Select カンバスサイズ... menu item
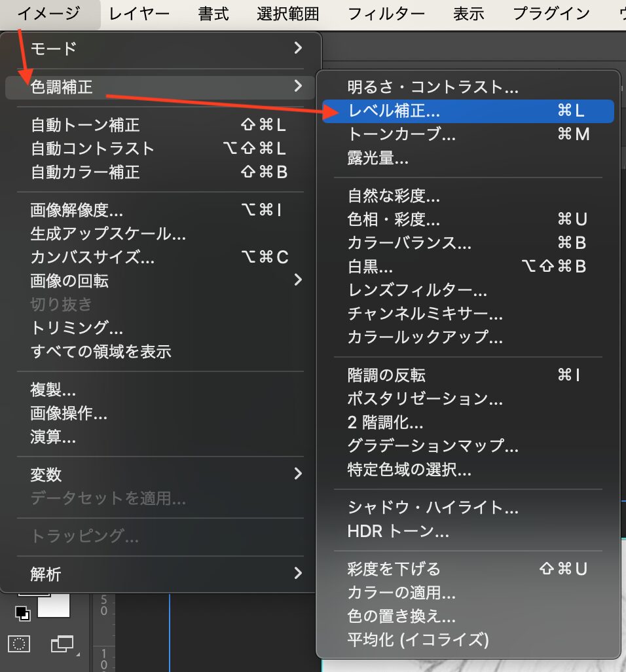 (x=92, y=257)
